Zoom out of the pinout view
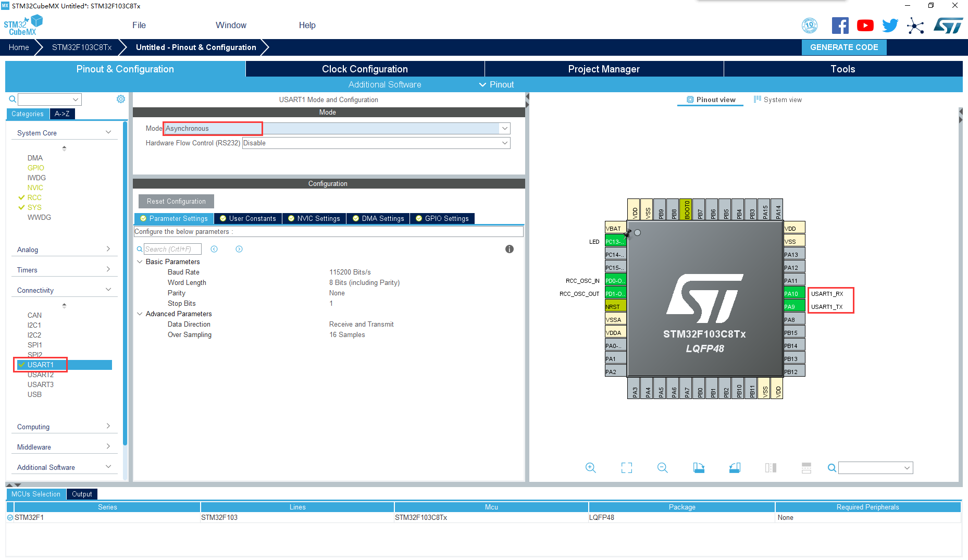The height and width of the screenshot is (560, 968). (x=662, y=467)
